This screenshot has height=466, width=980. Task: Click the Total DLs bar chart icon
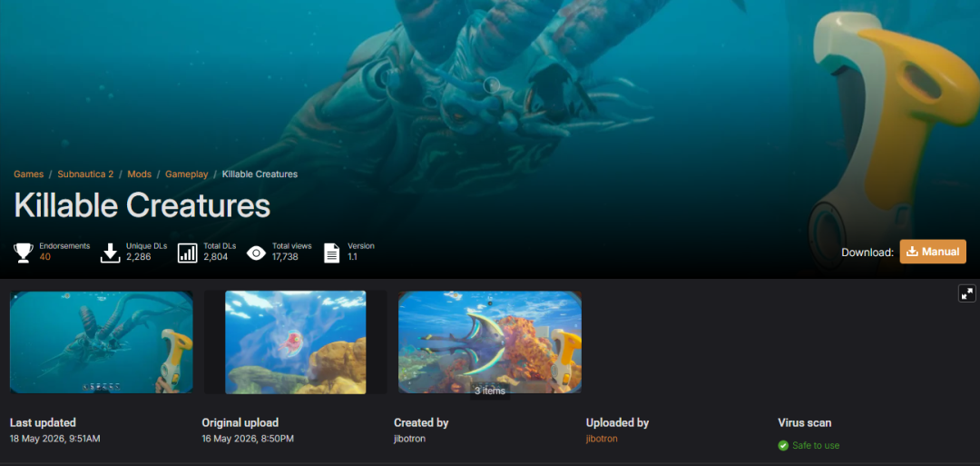[x=188, y=253]
